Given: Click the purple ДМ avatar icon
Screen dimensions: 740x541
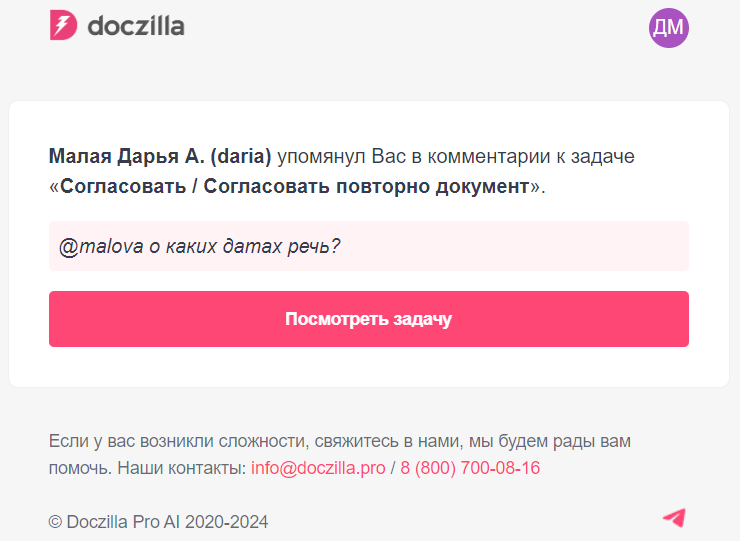Looking at the screenshot, I should (x=669, y=27).
